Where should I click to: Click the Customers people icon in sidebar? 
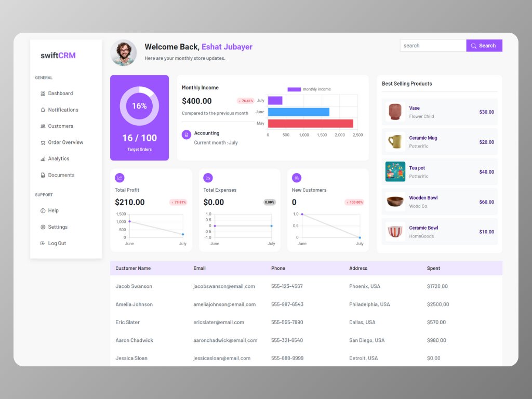click(x=43, y=126)
